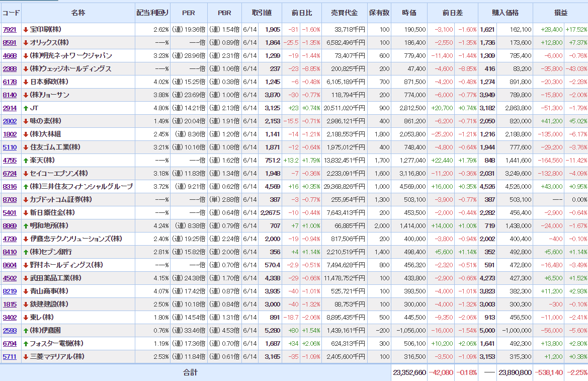This screenshot has width=588, height=381.
Task: Click the down arrow beside 武田薬品工業(株)
Action: coord(26,278)
